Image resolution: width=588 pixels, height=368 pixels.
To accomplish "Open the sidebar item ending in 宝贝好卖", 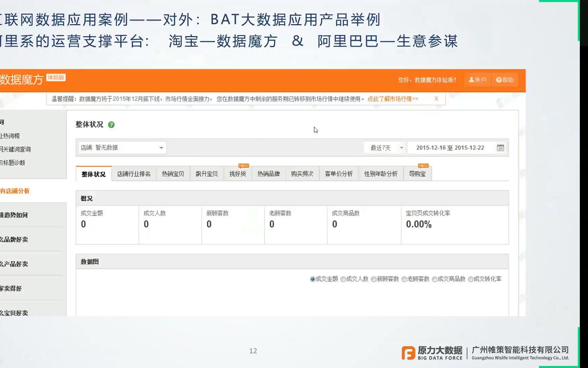I will [14, 313].
